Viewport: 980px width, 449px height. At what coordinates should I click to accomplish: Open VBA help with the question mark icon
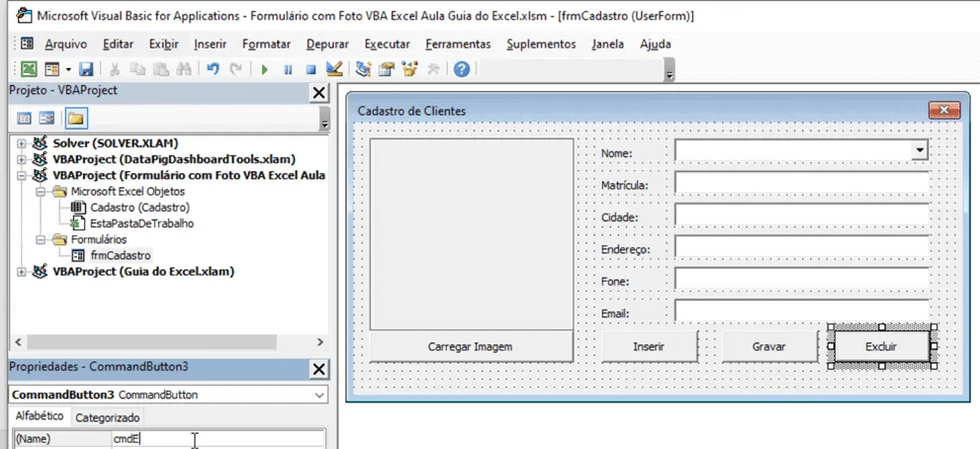pos(461,69)
